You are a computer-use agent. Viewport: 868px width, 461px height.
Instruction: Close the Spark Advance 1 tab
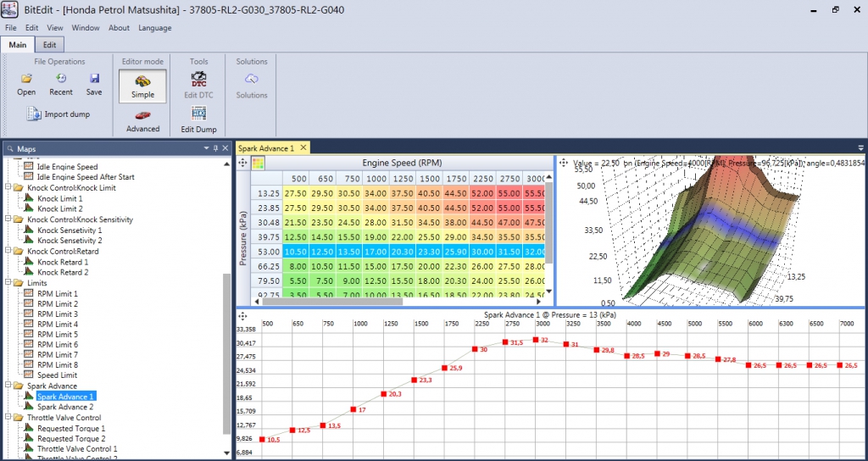303,147
